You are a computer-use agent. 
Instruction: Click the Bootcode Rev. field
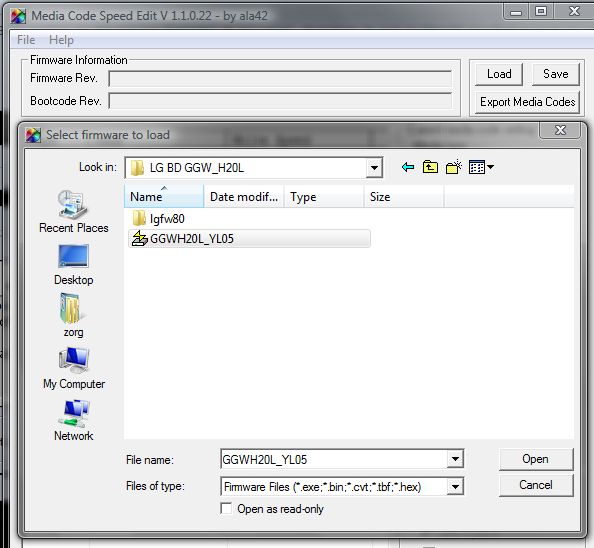coord(280,101)
